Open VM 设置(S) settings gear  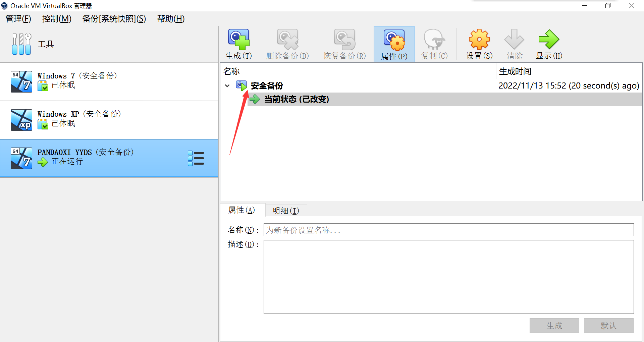479,39
